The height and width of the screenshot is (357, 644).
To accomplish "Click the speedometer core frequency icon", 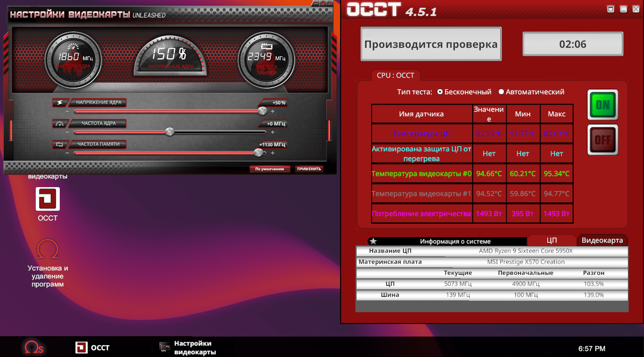I will (60, 123).
